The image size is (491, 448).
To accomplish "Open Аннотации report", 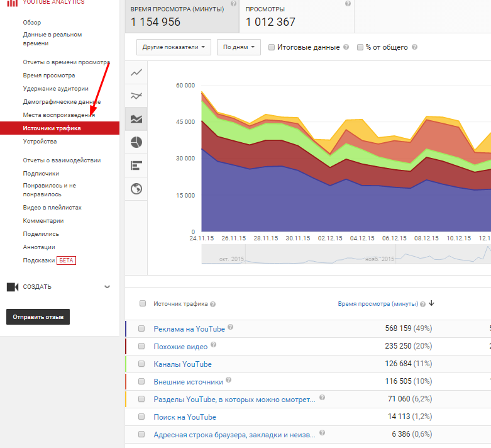I will (39, 247).
